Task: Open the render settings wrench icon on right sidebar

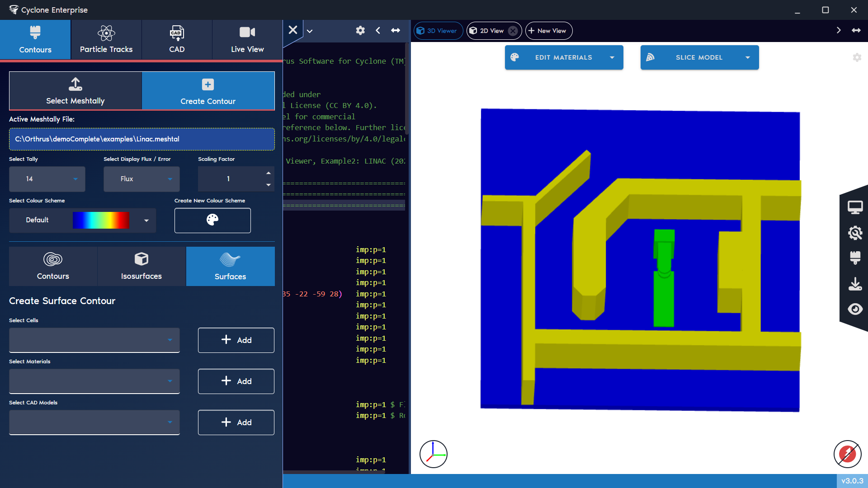Action: (x=856, y=233)
